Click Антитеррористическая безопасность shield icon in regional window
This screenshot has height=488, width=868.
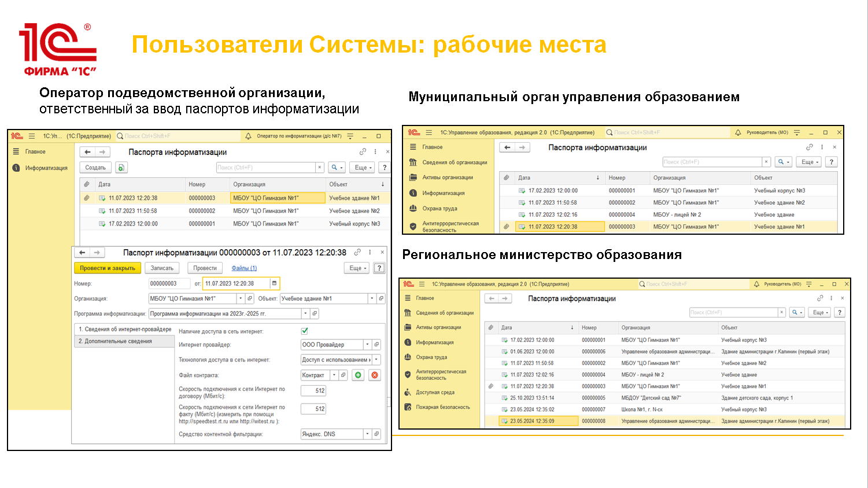tap(408, 375)
